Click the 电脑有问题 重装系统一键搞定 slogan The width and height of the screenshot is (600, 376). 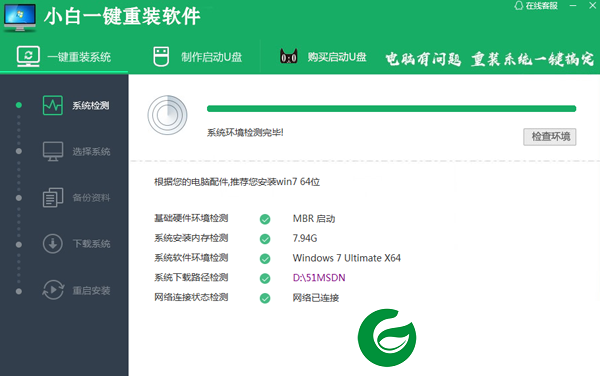[489, 59]
